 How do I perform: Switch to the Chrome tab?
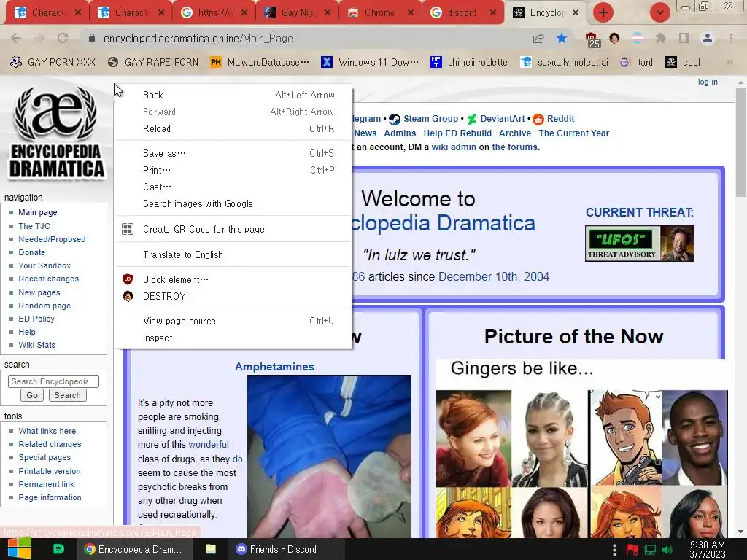tap(379, 12)
